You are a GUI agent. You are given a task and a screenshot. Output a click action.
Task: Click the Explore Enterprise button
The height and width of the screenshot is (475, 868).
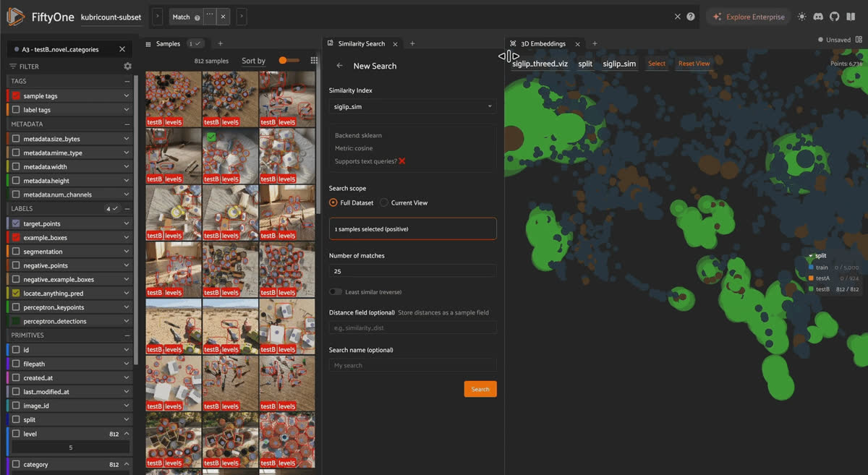(749, 17)
